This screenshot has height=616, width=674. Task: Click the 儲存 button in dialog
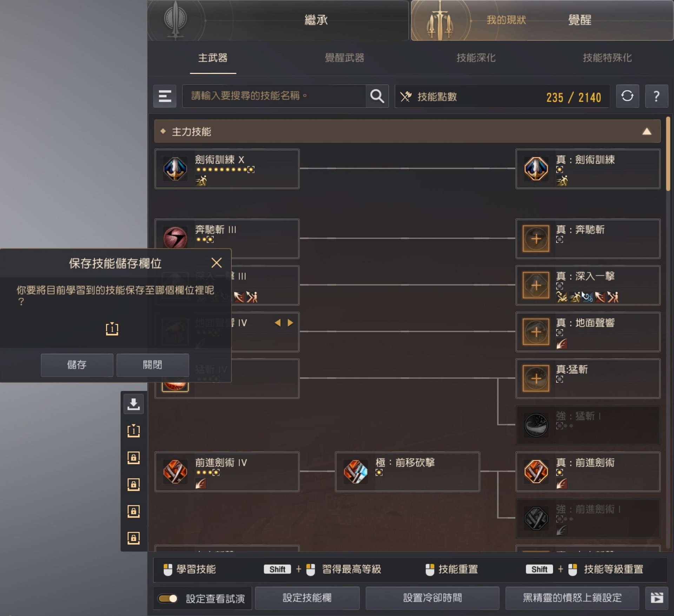pyautogui.click(x=77, y=365)
